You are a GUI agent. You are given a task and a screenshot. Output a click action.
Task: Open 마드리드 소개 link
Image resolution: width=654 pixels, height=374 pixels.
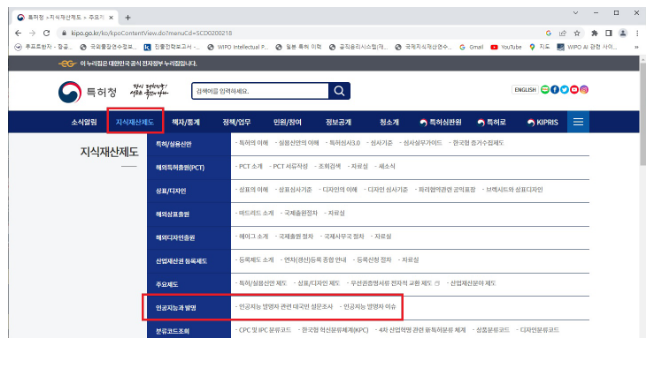pyautogui.click(x=257, y=213)
